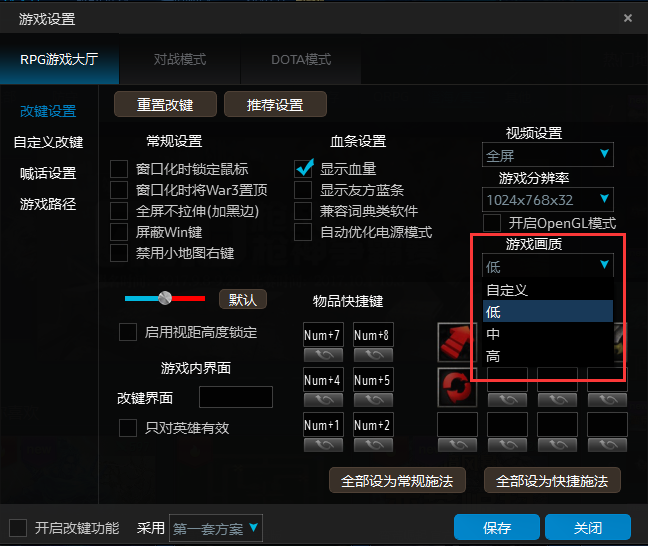Image resolution: width=648 pixels, height=546 pixels.
Task: Expand the 1024x768x32 resolution dropdown
Action: click(548, 200)
